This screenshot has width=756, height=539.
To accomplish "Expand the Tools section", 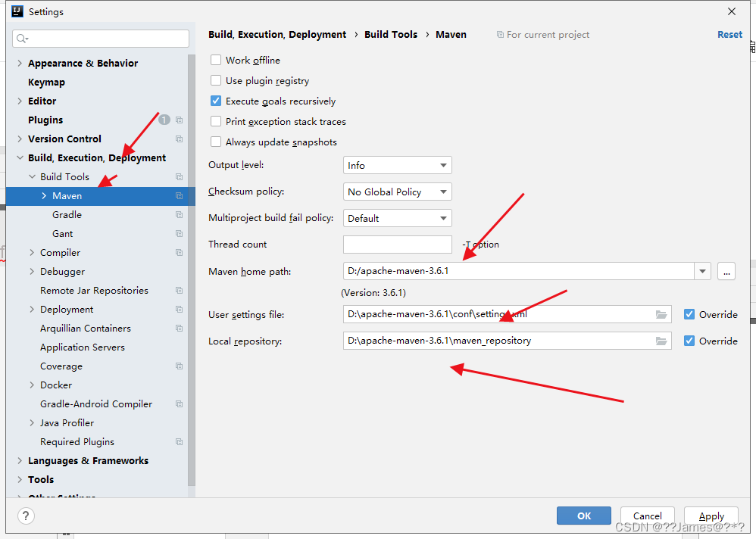I will 20,479.
